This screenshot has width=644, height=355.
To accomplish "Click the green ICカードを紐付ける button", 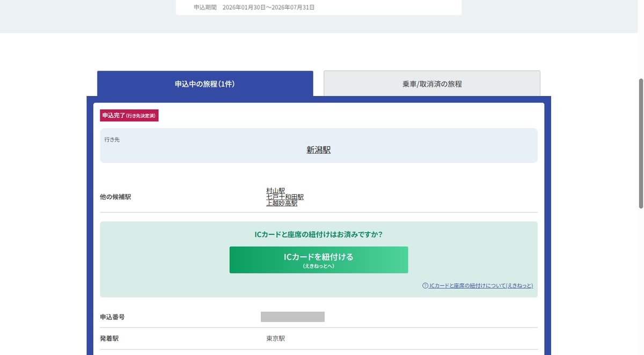I will pyautogui.click(x=319, y=260).
